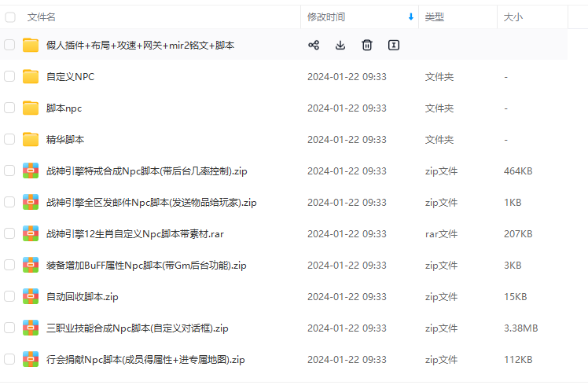
Task: Click the blue sort arrow by 修改时间
Action: pyautogui.click(x=410, y=17)
